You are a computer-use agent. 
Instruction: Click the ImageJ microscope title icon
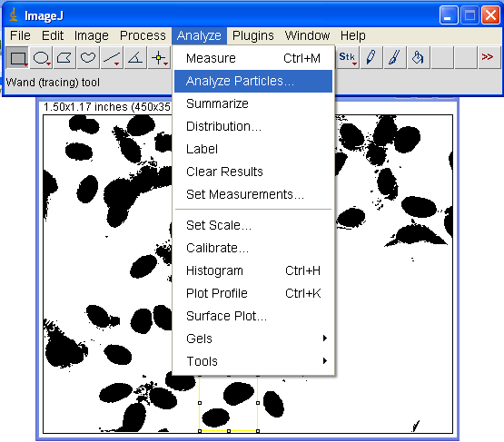point(14,15)
